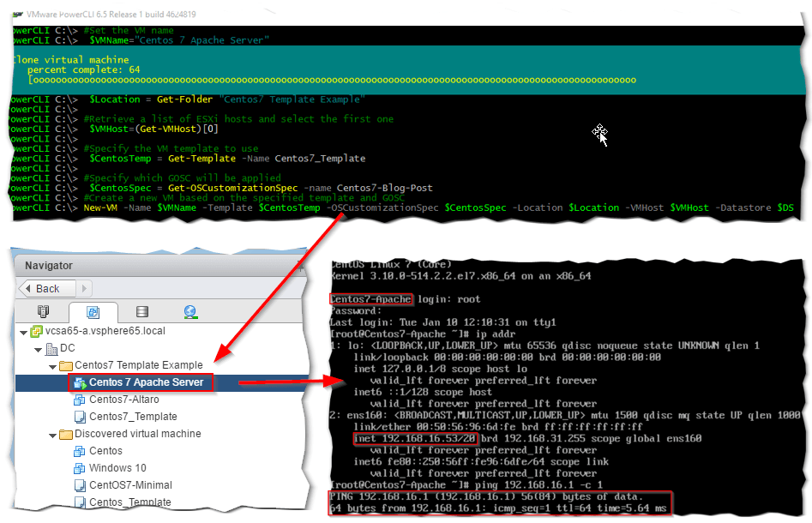Select the Centos 7 Apache Server VM
Viewport: 812px width, 523px height.
click(x=146, y=382)
